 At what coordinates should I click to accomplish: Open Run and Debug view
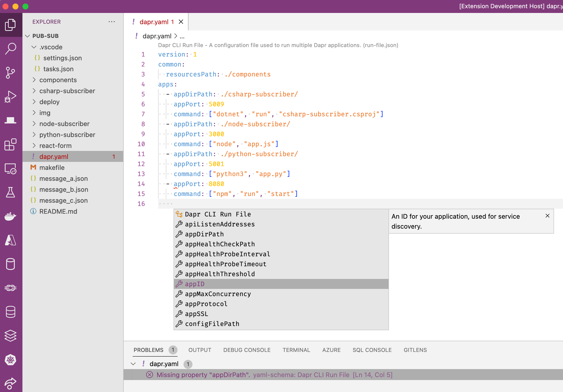11,97
